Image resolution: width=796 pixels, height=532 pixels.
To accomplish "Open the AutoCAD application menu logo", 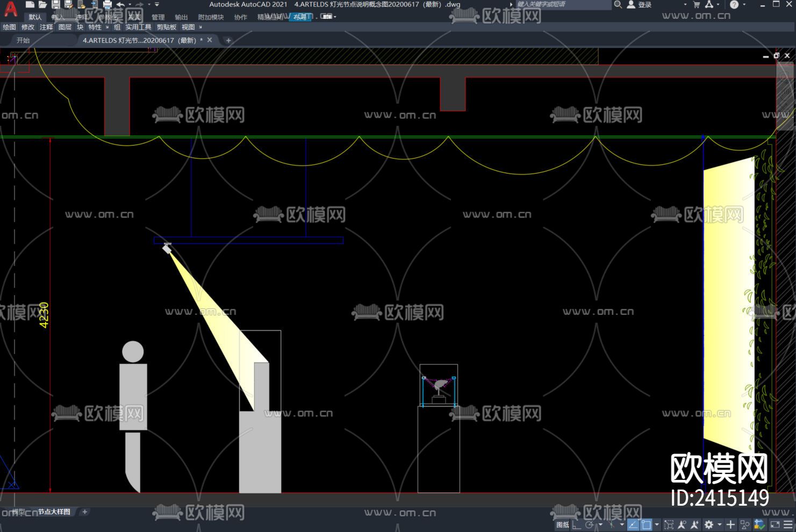I will (10, 9).
